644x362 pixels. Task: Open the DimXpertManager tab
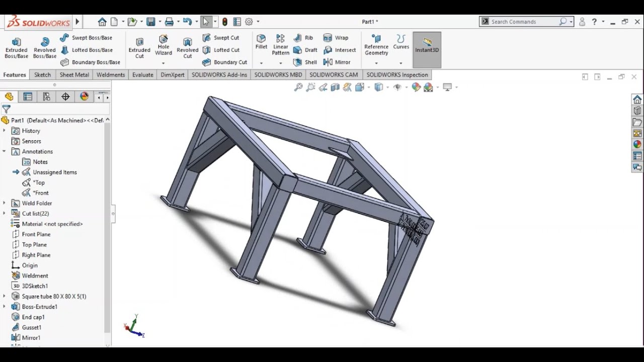coord(65,97)
